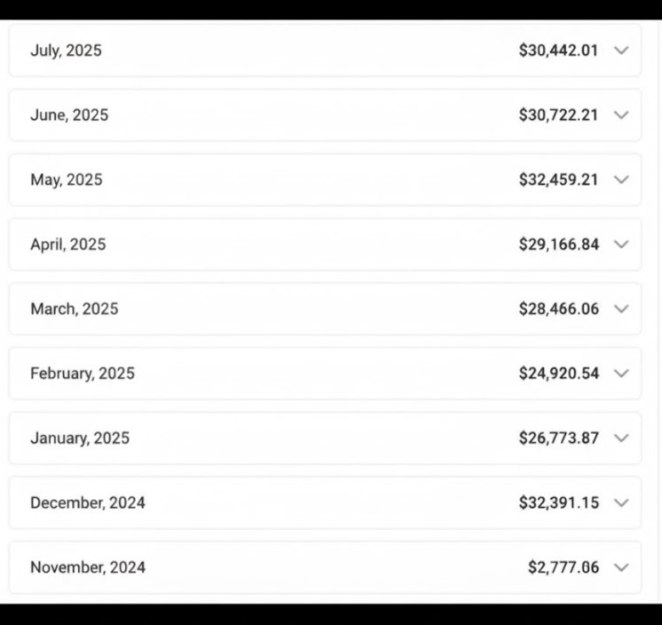662x625 pixels.
Task: Expand the November, 2024 chevron
Action: click(621, 567)
